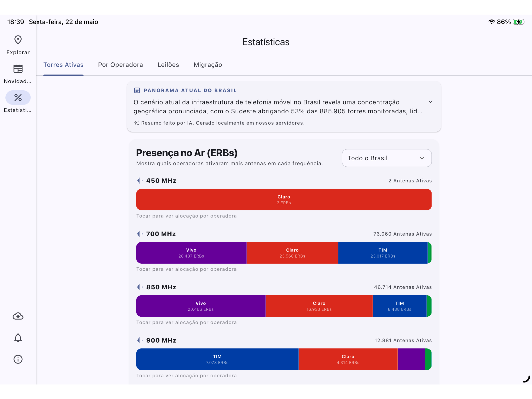Click 'Tocar para ver alocação' under 850 MHz

point(186,322)
